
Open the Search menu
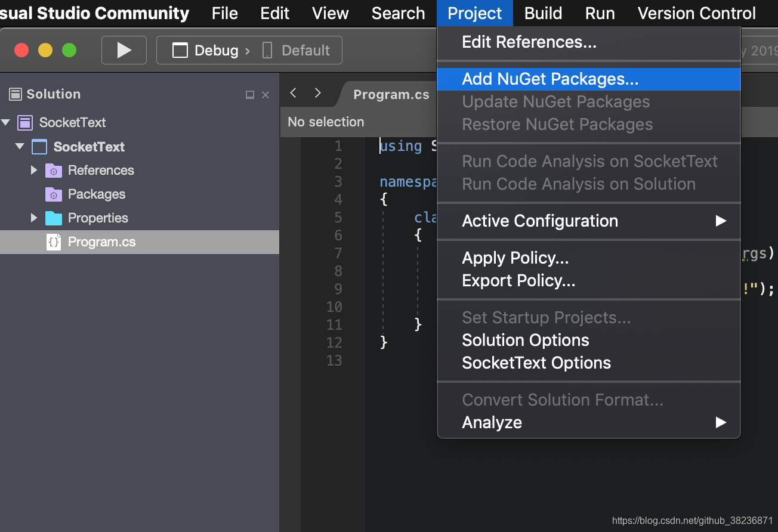pos(399,13)
